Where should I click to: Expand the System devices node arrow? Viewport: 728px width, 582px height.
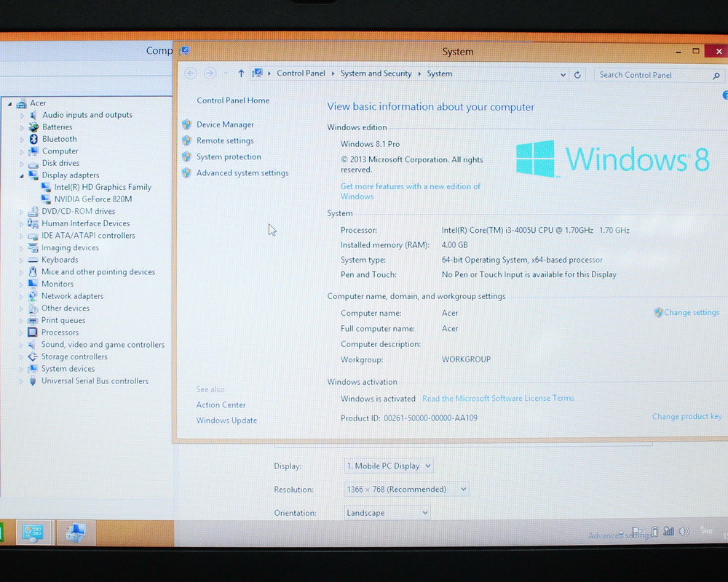coord(21,369)
